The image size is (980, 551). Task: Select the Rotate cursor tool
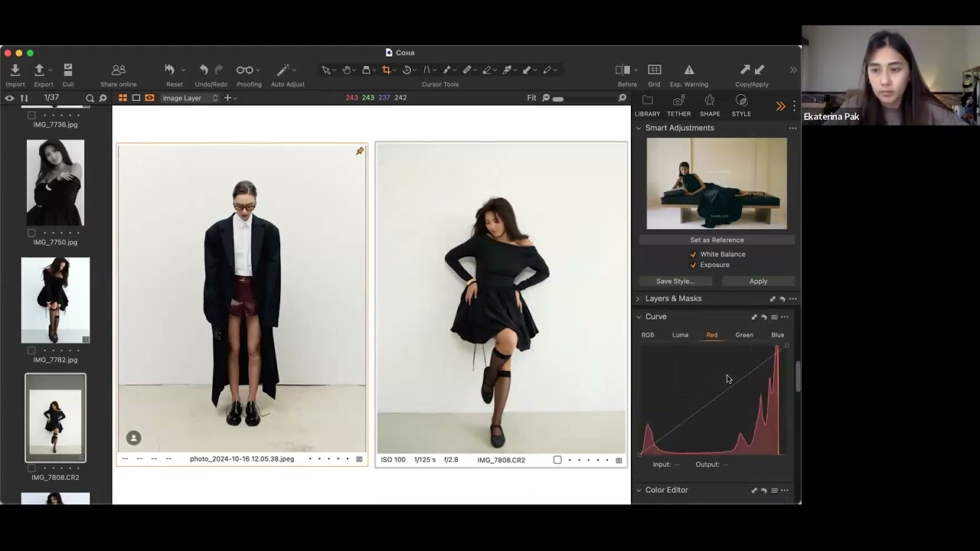407,70
